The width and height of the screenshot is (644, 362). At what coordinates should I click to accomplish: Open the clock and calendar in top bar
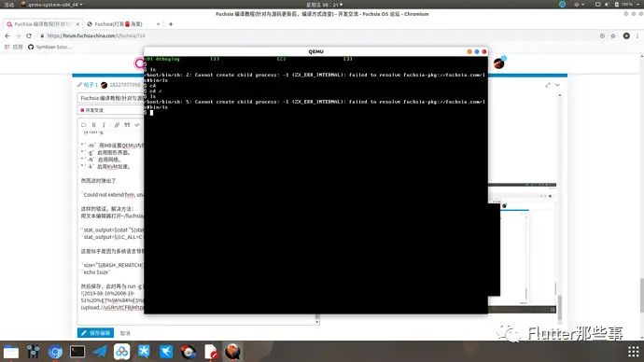tap(324, 5)
